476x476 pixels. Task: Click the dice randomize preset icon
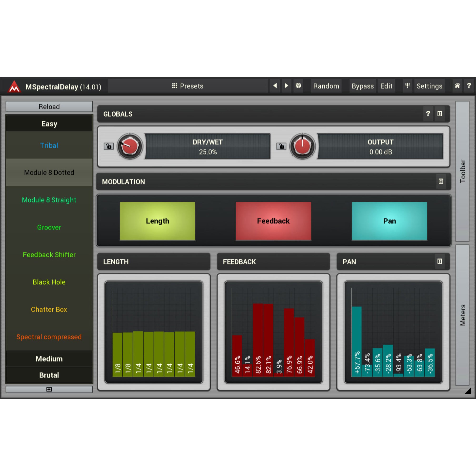click(x=298, y=86)
